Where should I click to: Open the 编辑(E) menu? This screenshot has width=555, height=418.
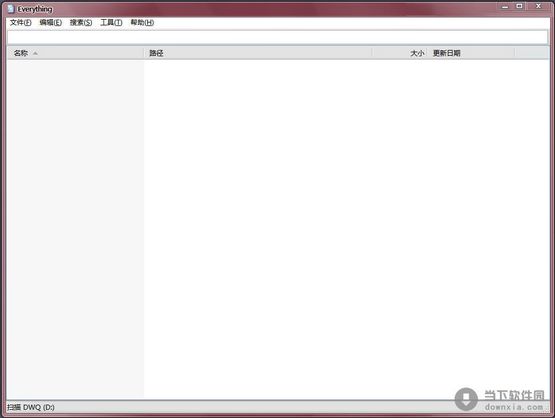[51, 23]
